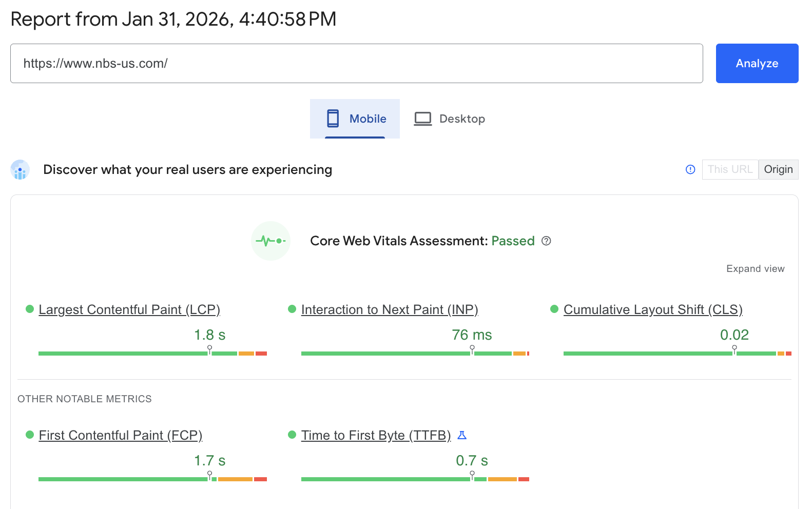Click the info icon near the URL/Origin toggle
This screenshot has width=812, height=509.
pyautogui.click(x=690, y=169)
